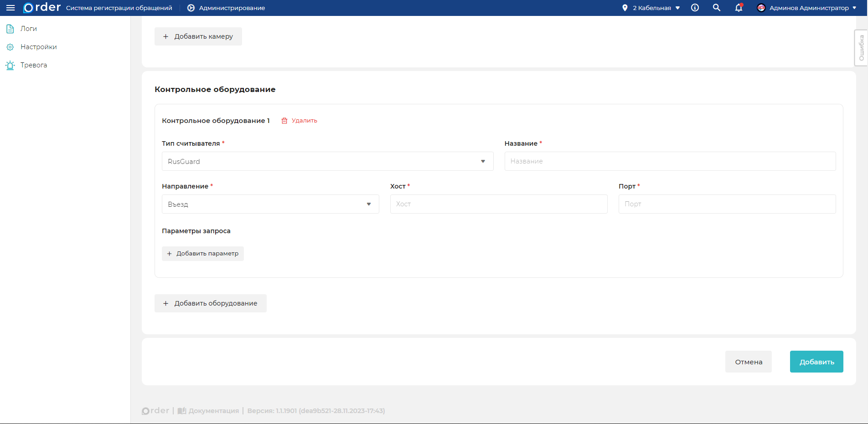Expand the 2 Кабельная location dropdown
Screen dimensions: 868x424
651,8
